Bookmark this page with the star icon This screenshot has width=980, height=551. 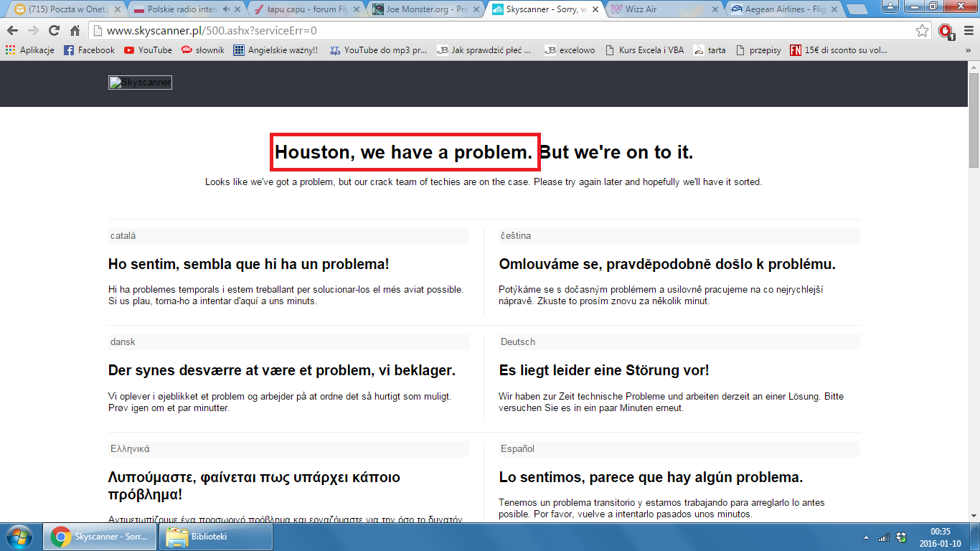point(923,31)
